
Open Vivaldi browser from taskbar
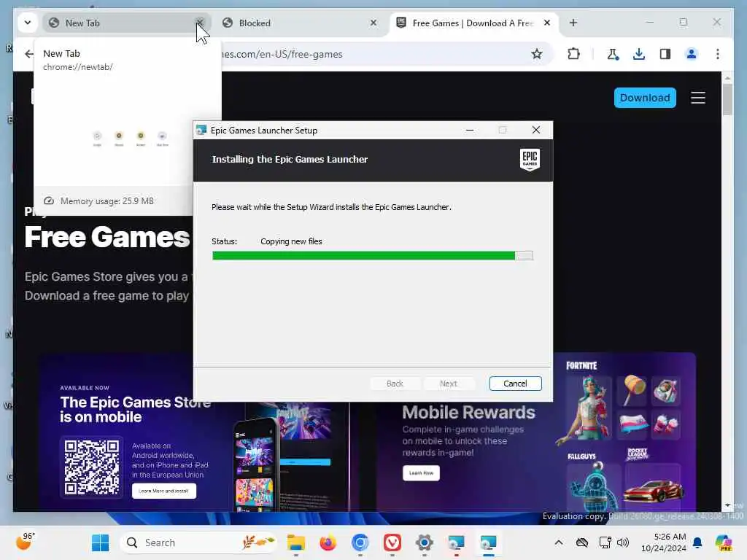[392, 542]
